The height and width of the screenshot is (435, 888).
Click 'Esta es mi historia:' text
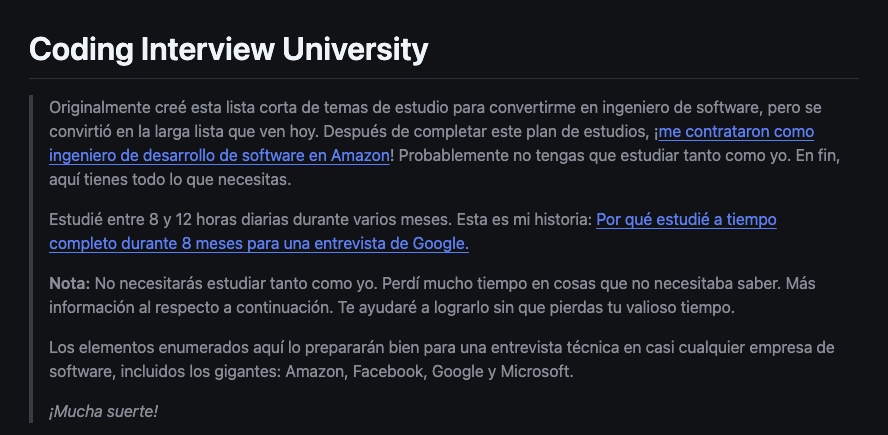coord(524,219)
